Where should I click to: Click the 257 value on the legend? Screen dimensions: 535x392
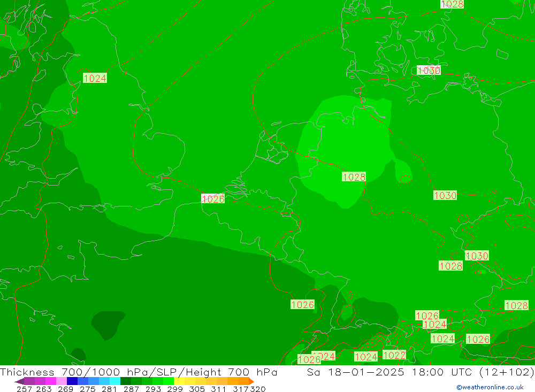pos(24,389)
